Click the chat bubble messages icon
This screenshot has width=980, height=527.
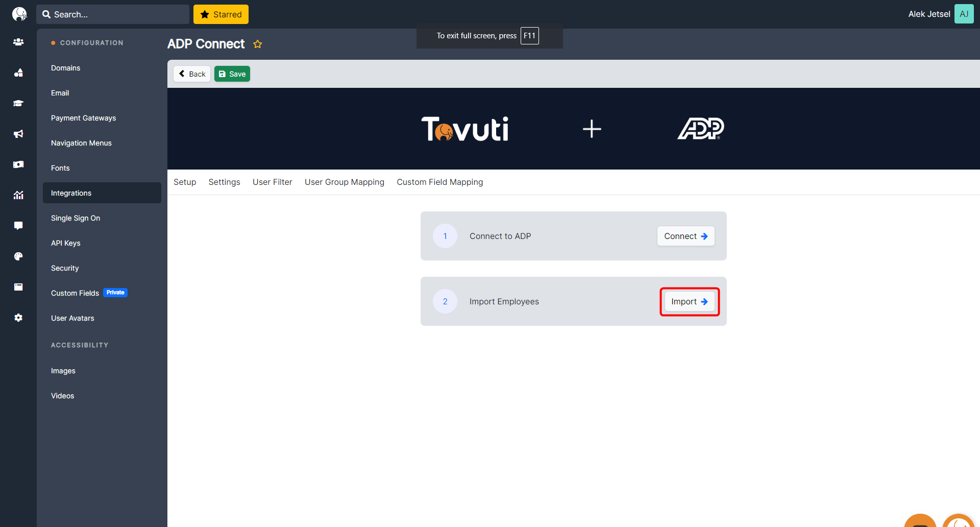pos(18,226)
